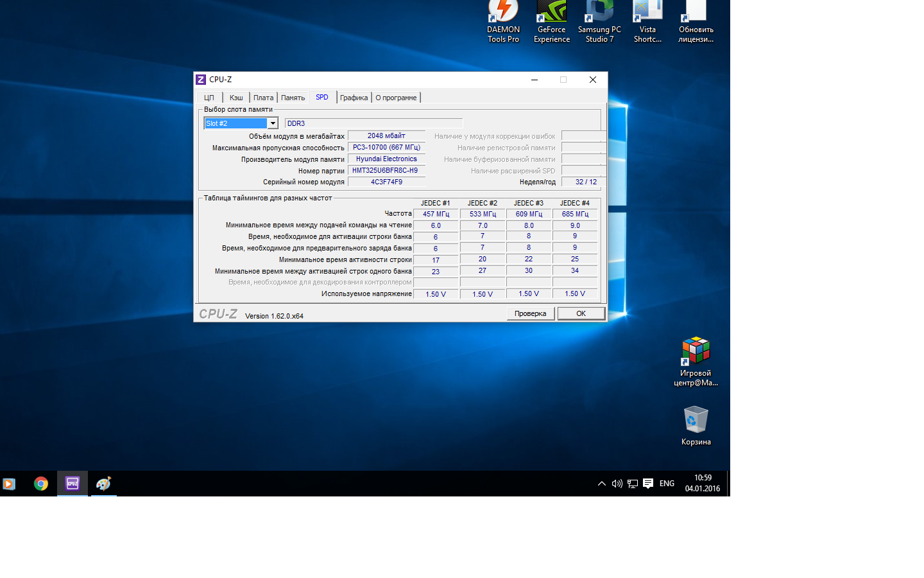Image resolution: width=924 pixels, height=578 pixels.
Task: Click the volume speaker tray icon
Action: [617, 484]
